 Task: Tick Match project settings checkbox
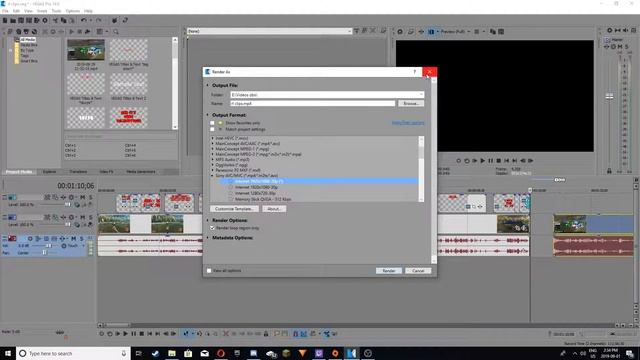[x=212, y=129]
